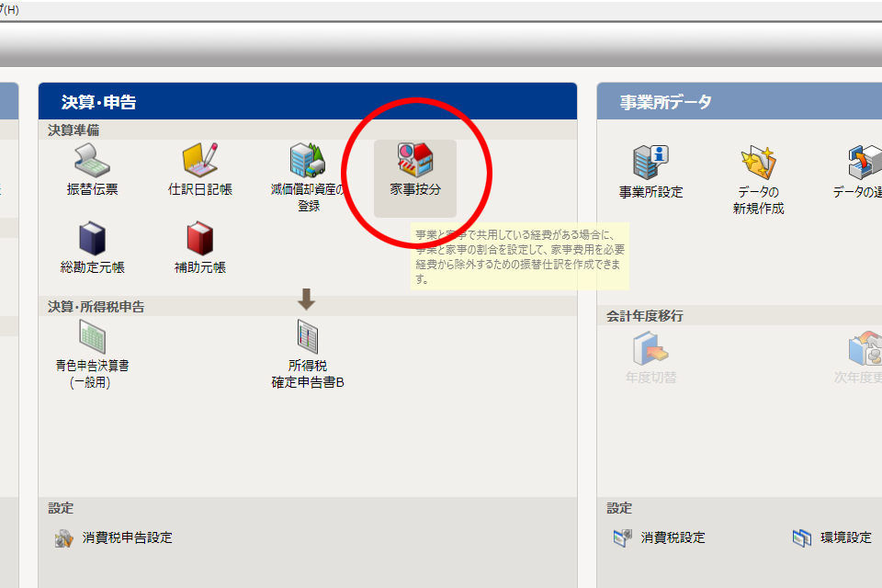Click the 環境設定 text link
Viewport: 882px width, 588px height.
846,537
